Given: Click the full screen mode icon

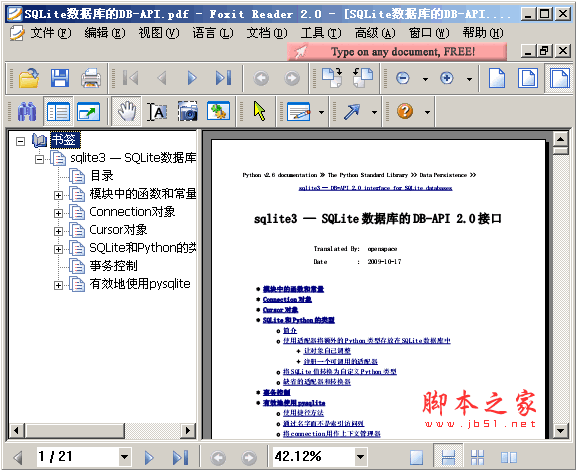Looking at the screenshot, I should coord(89,111).
